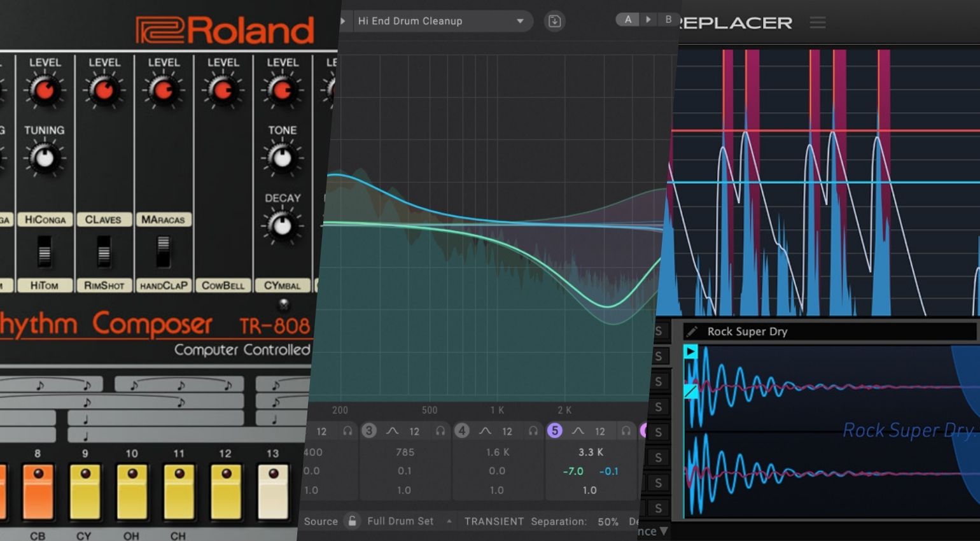Flip the HiConga/HiTom selector switch
This screenshot has height=541, width=980.
(45, 251)
